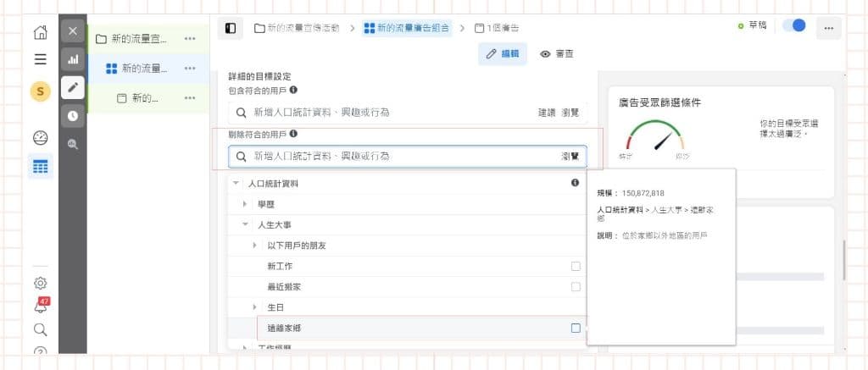Image resolution: width=868 pixels, height=370 pixels.
Task: Open the top-right three-dot menu button
Action: click(x=829, y=28)
